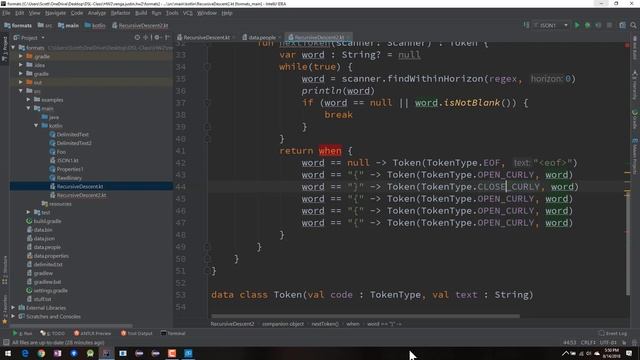Open Project panel settings gear icon

tap(157, 38)
